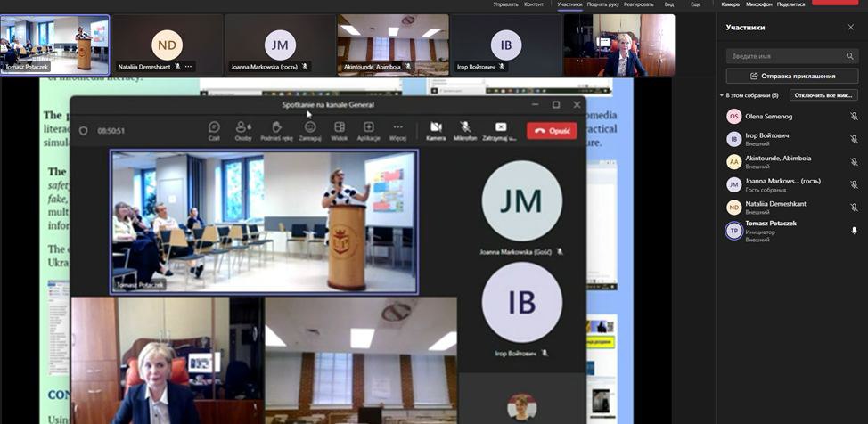Open the Więcej more options menu
The width and height of the screenshot is (868, 424).
(397, 130)
